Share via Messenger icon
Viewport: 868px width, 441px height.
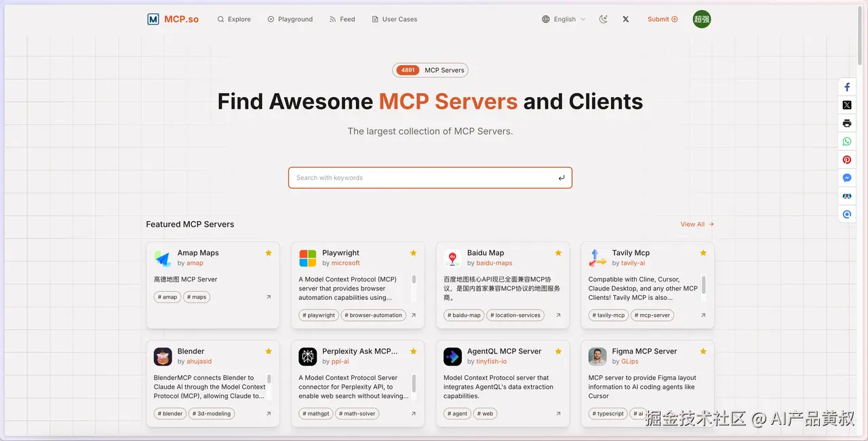tap(847, 178)
